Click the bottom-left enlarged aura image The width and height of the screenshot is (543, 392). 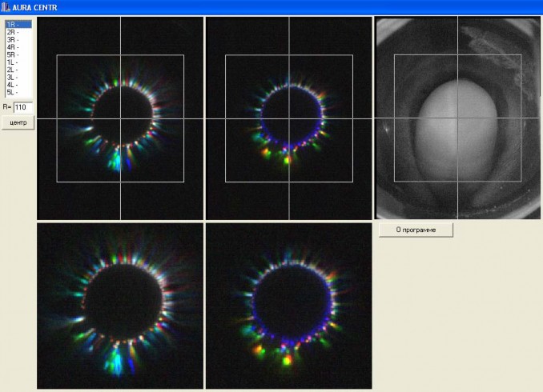click(x=120, y=306)
